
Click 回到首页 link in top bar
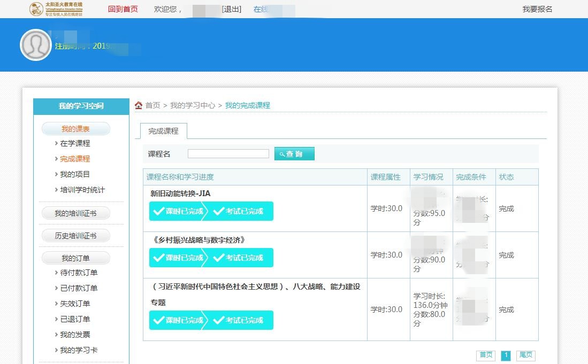[123, 9]
